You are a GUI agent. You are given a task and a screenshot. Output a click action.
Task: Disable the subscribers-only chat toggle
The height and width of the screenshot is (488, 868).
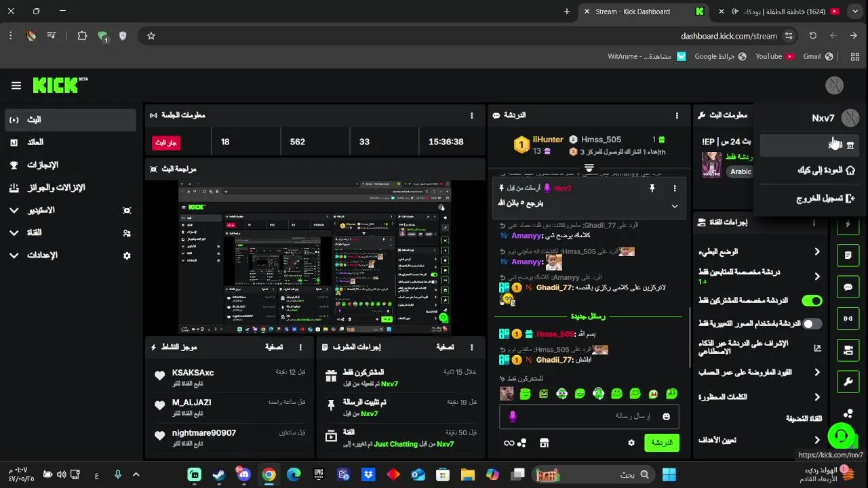point(812,300)
